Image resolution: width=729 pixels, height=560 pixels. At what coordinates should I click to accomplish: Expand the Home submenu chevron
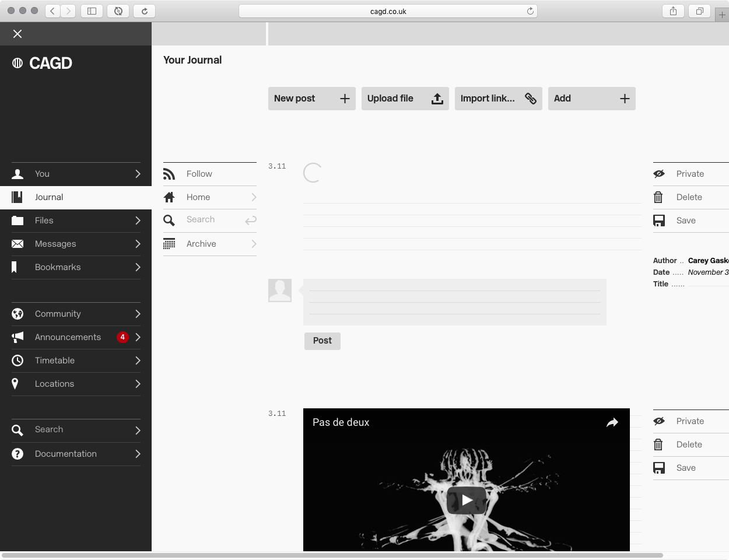[254, 197]
